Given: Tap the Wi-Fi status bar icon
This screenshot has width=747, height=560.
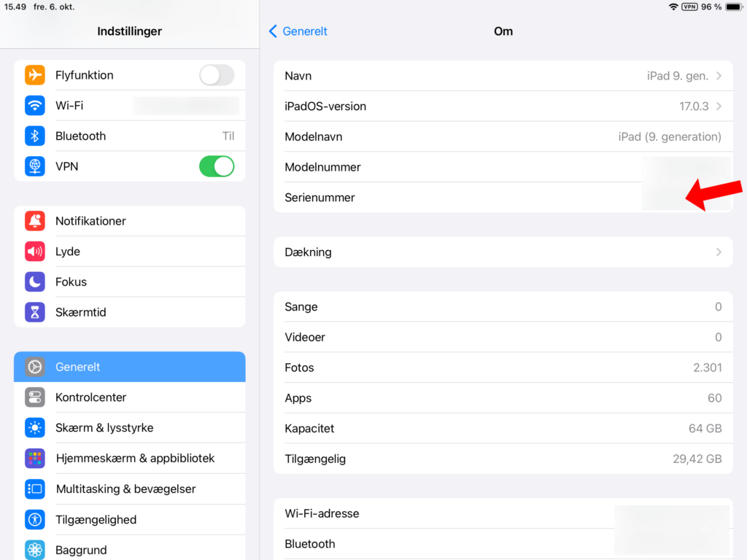Looking at the screenshot, I should 673,7.
